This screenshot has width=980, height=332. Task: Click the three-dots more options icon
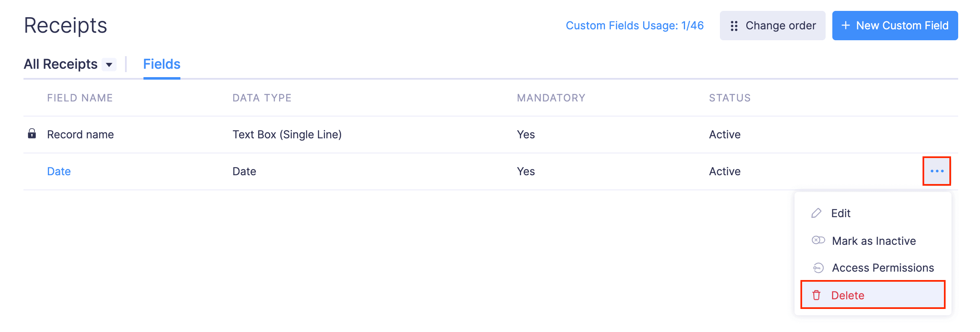936,171
